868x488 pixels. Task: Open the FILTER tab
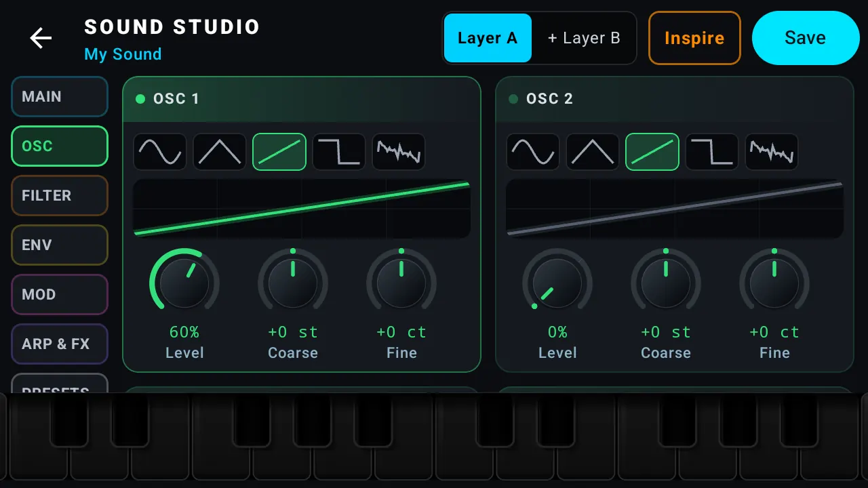[60, 195]
